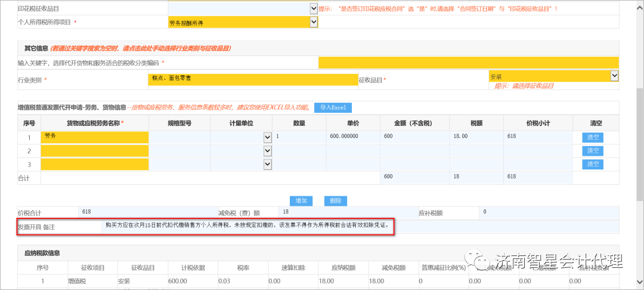Viewport: 644px width, 290px height.
Task: Click the row 3 货物或应税劳务名称 field
Action: coord(95,164)
